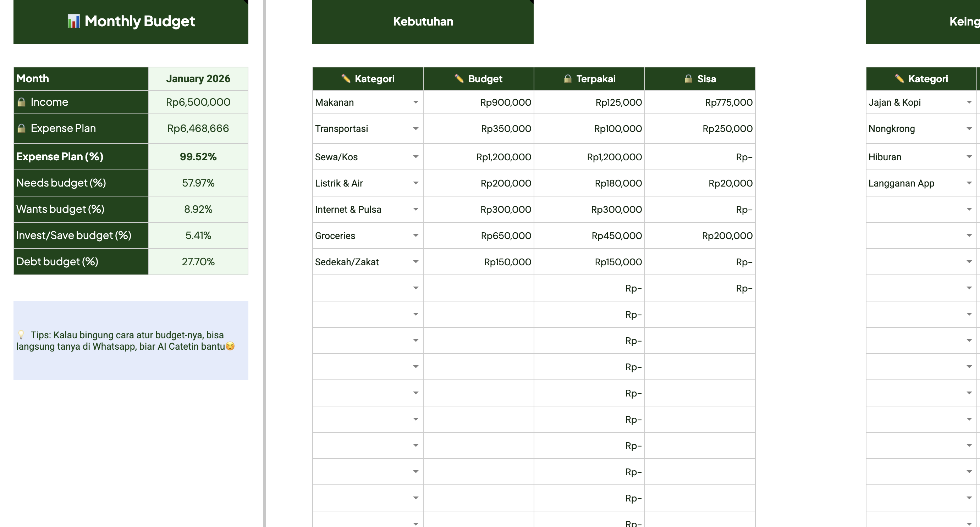Click the lock icon next to Expense Plan

pyautogui.click(x=22, y=128)
